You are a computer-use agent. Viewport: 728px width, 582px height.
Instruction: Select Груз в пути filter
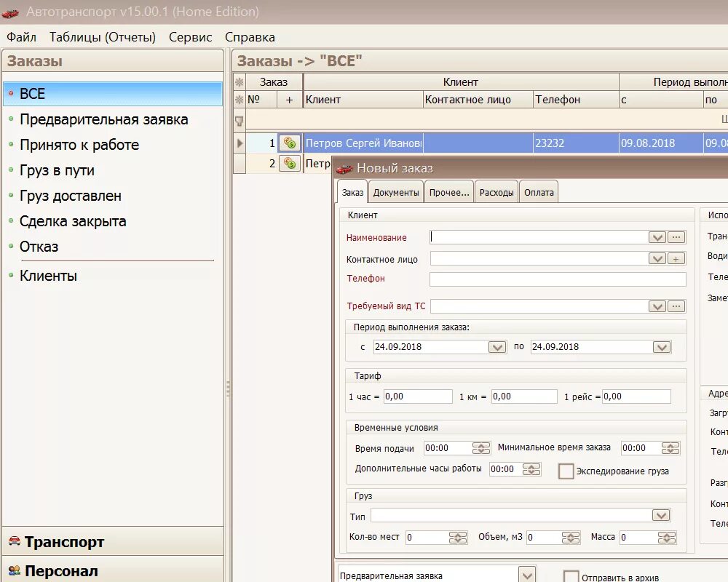pyautogui.click(x=57, y=171)
